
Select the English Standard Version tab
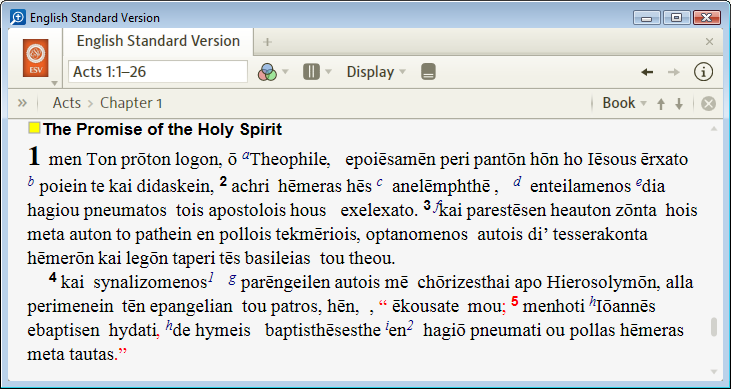coord(158,41)
